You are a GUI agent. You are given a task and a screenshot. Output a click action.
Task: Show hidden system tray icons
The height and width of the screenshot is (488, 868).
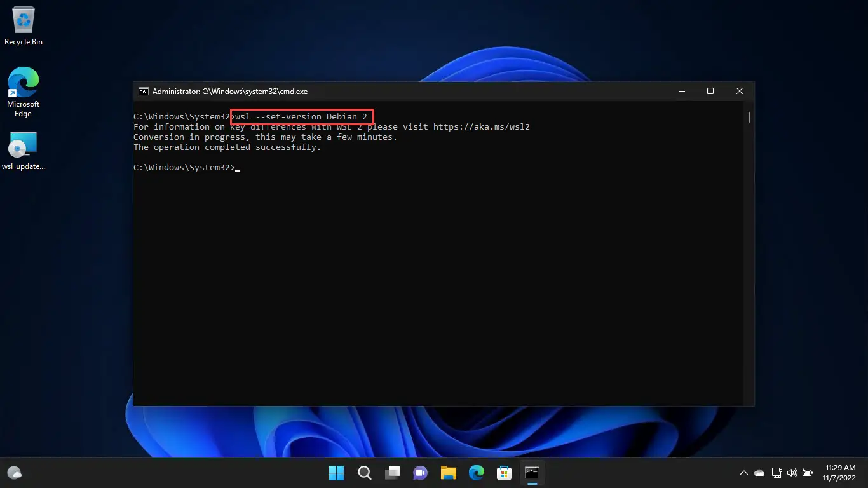[744, 473]
